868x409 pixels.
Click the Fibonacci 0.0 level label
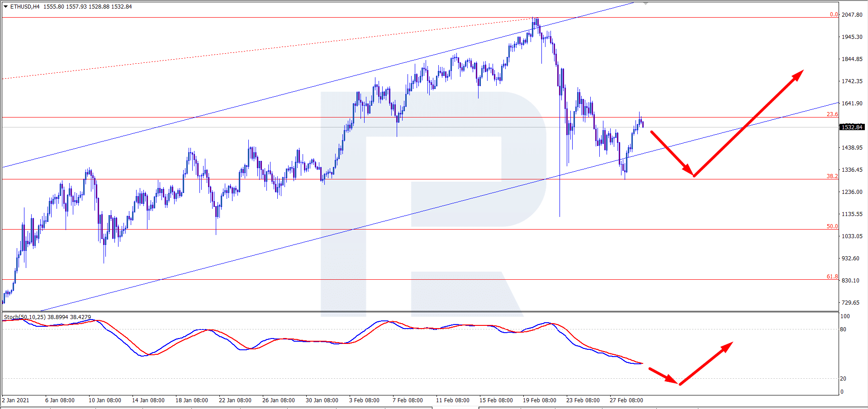click(x=834, y=14)
